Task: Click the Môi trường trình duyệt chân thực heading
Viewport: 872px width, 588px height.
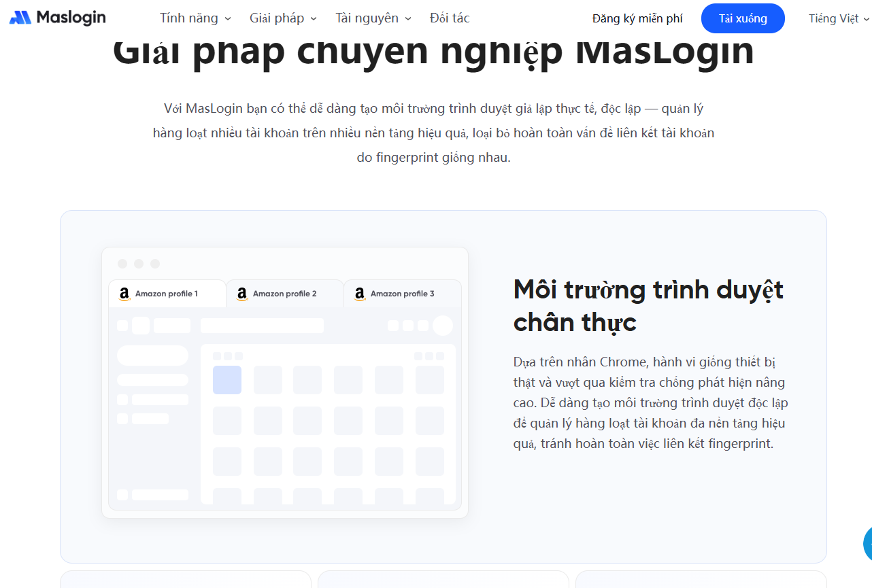Action: click(648, 305)
